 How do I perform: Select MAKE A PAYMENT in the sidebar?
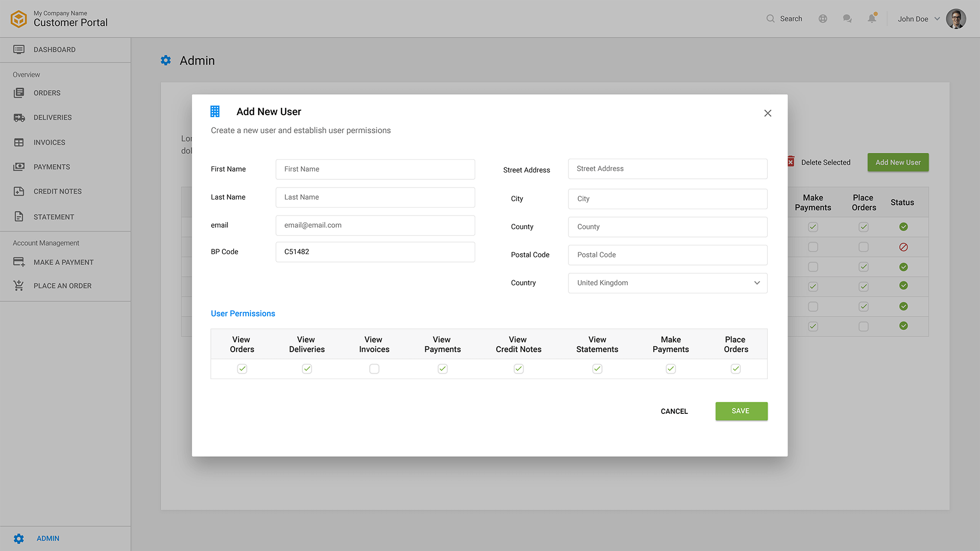[x=63, y=262]
